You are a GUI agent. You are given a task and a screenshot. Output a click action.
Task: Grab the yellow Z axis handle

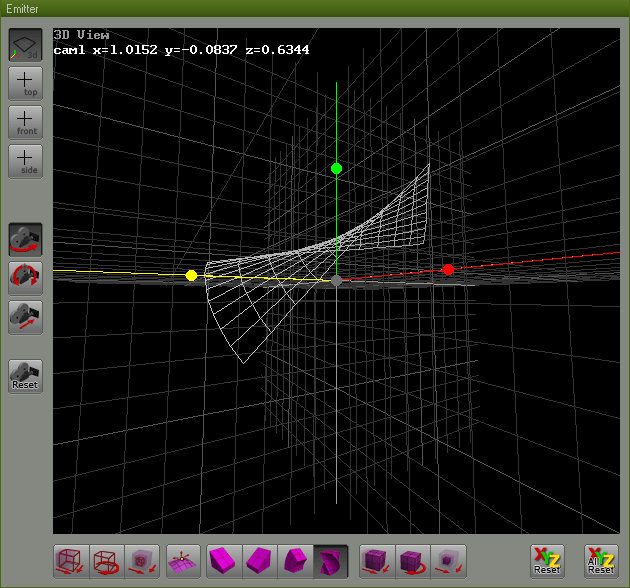191,275
